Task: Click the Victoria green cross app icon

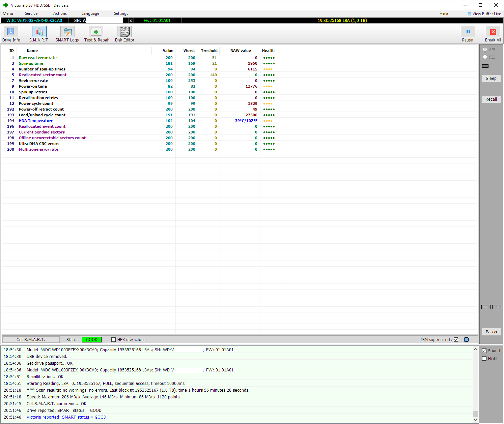Action: point(6,5)
